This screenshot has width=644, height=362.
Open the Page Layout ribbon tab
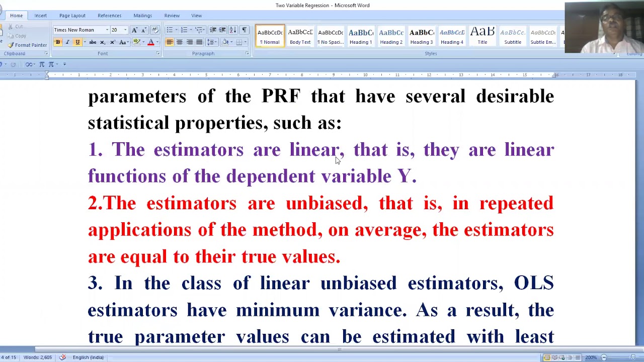click(x=72, y=16)
